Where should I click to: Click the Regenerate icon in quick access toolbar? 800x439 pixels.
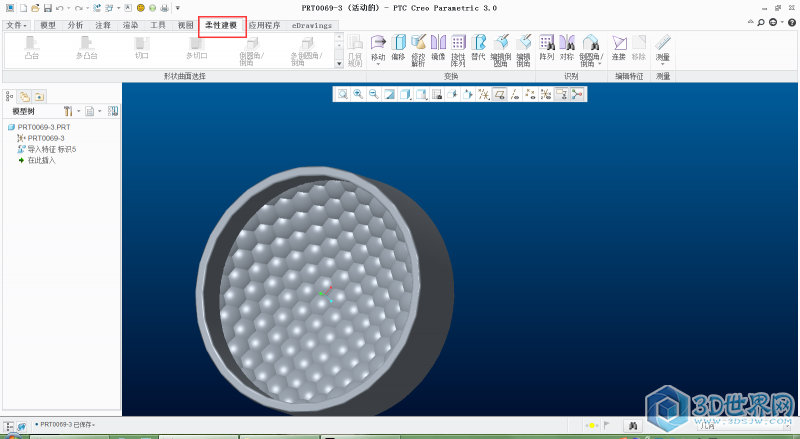click(x=97, y=8)
